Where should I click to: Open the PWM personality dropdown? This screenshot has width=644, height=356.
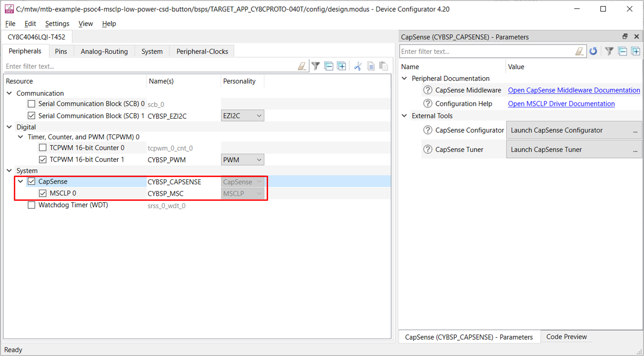pos(242,160)
